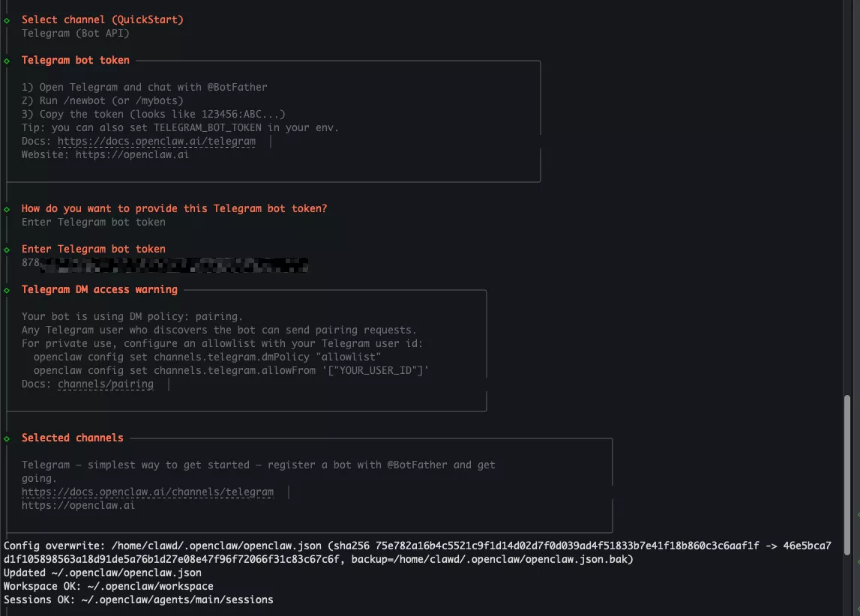Click the diamond marker next to Telegram bot token heading
The width and height of the screenshot is (860, 616).
[7, 61]
